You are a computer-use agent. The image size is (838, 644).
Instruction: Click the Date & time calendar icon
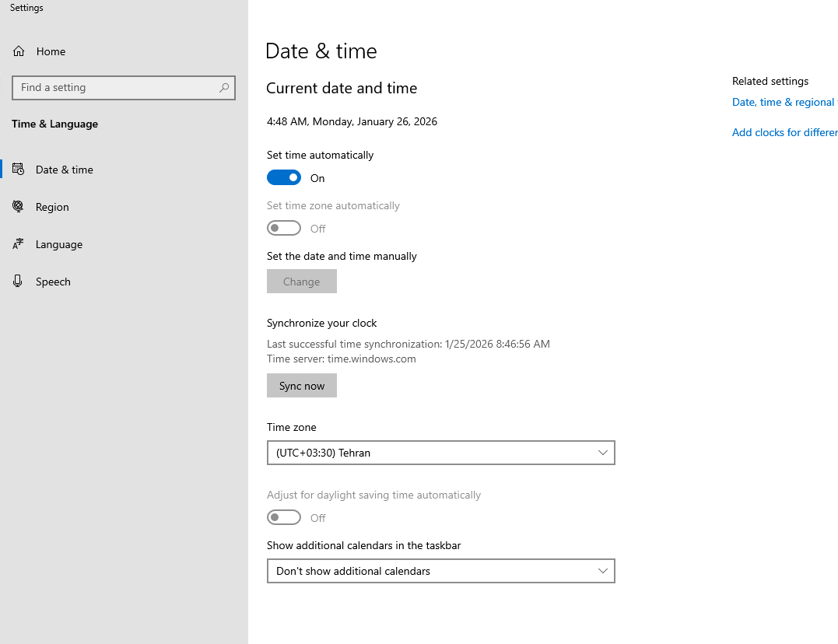click(19, 170)
